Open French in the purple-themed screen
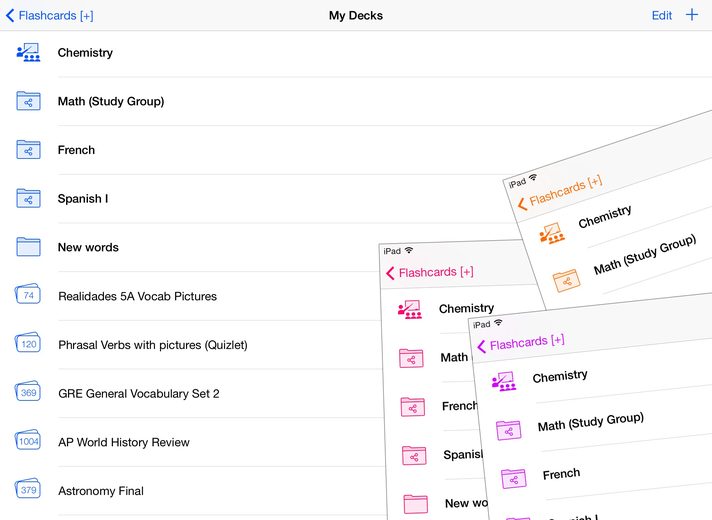Viewport: 712px width, 520px height. click(561, 474)
